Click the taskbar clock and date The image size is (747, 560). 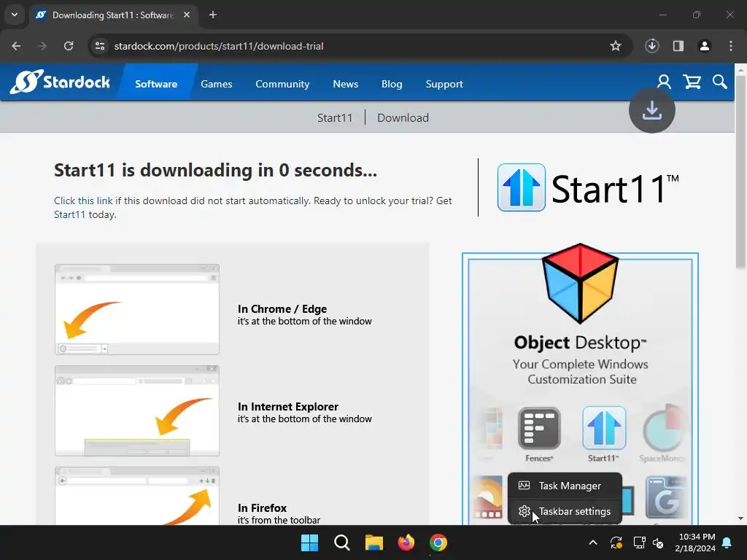[694, 542]
